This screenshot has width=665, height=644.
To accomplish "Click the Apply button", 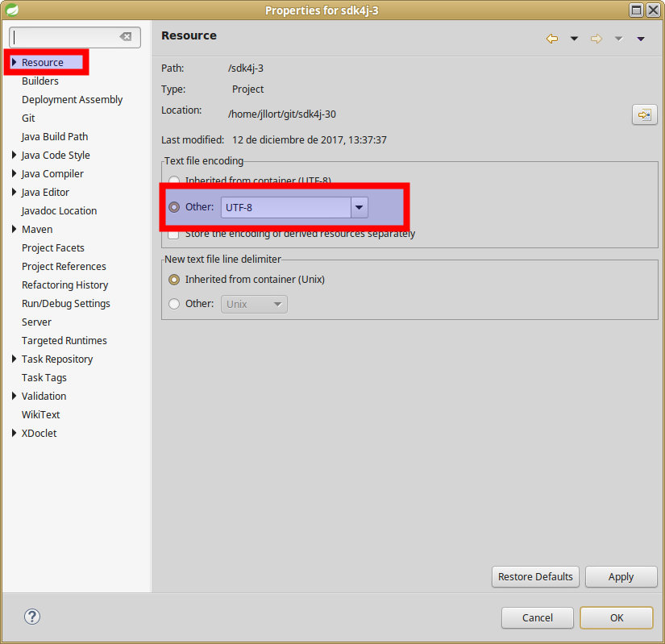I will (x=621, y=576).
